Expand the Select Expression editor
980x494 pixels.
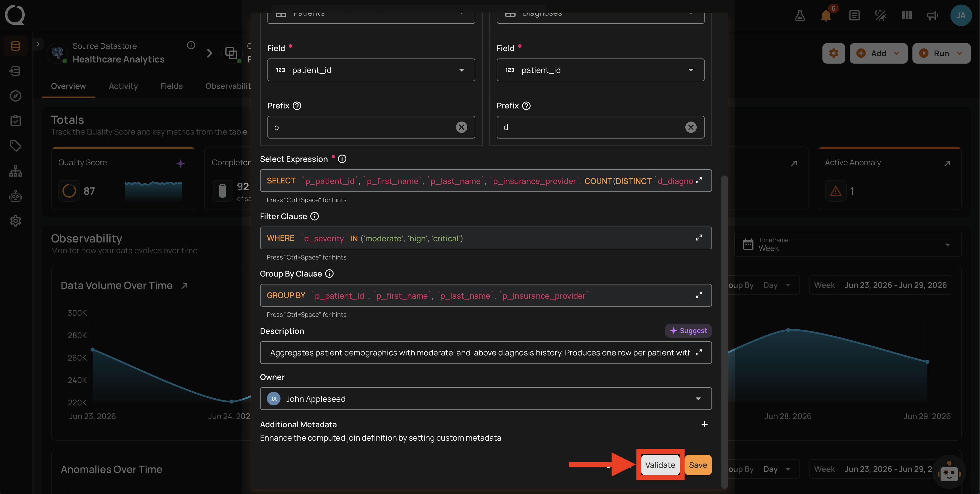click(699, 180)
